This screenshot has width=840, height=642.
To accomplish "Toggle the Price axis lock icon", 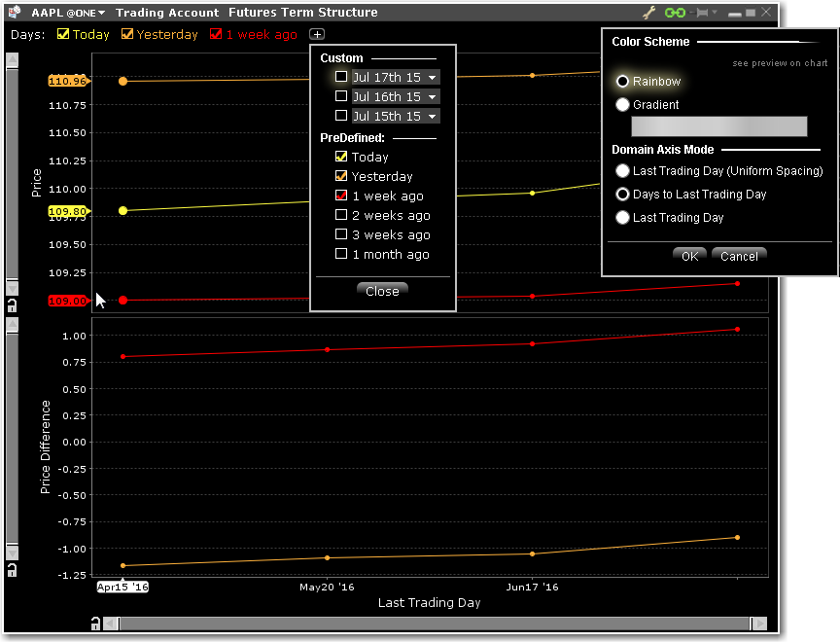I will click(x=12, y=305).
